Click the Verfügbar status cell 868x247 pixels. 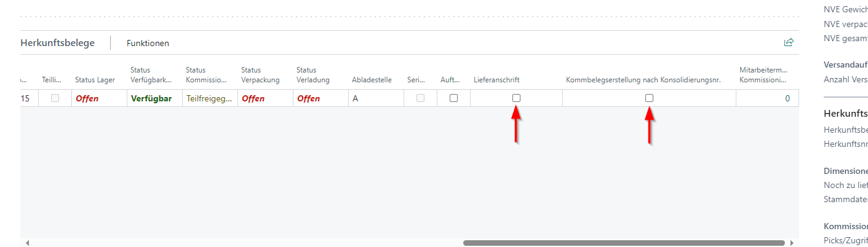151,98
